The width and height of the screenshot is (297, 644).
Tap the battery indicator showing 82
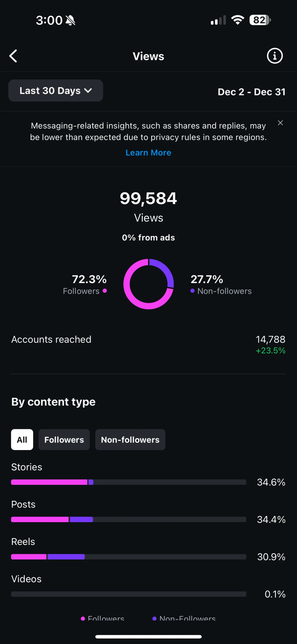[260, 20]
